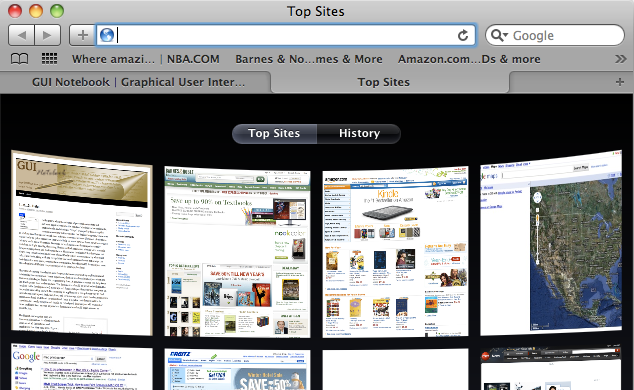Switch to the Top Sites view toggle
Screen dimensions: 634x390
(x=274, y=133)
